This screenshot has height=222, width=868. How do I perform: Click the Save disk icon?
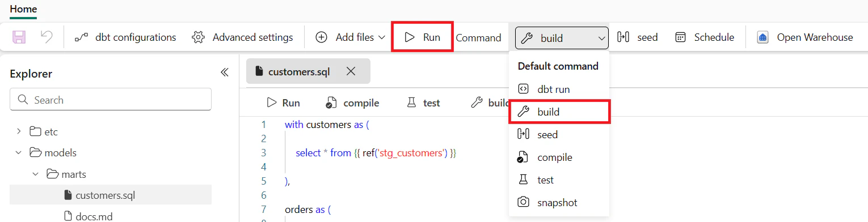coord(19,37)
